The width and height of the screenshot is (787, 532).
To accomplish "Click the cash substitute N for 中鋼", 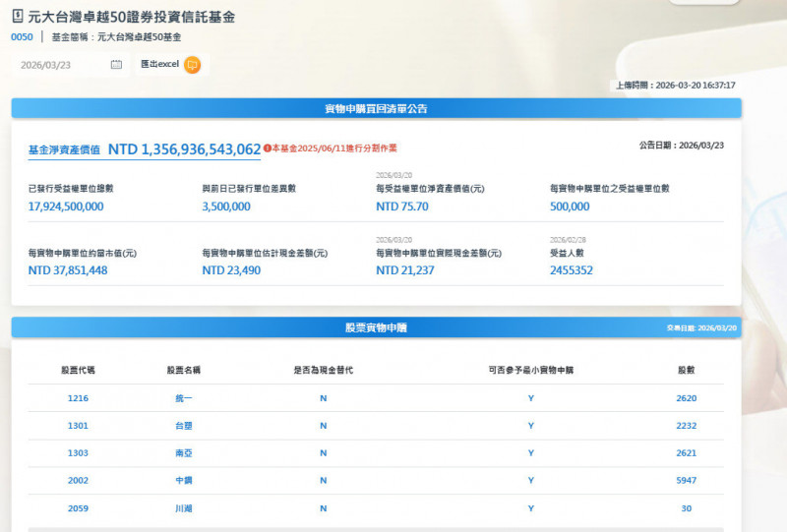I will click(324, 480).
